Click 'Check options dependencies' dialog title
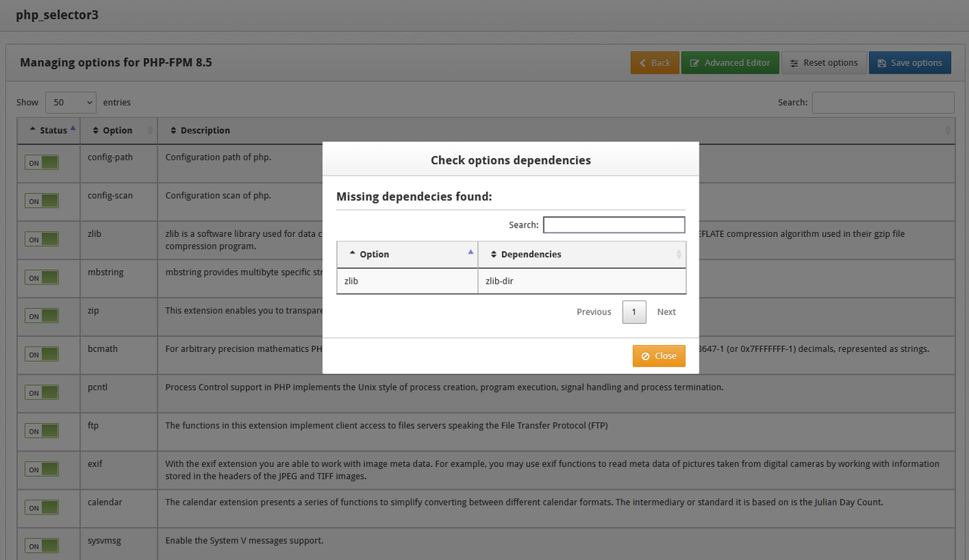The height and width of the screenshot is (560, 969). (511, 160)
